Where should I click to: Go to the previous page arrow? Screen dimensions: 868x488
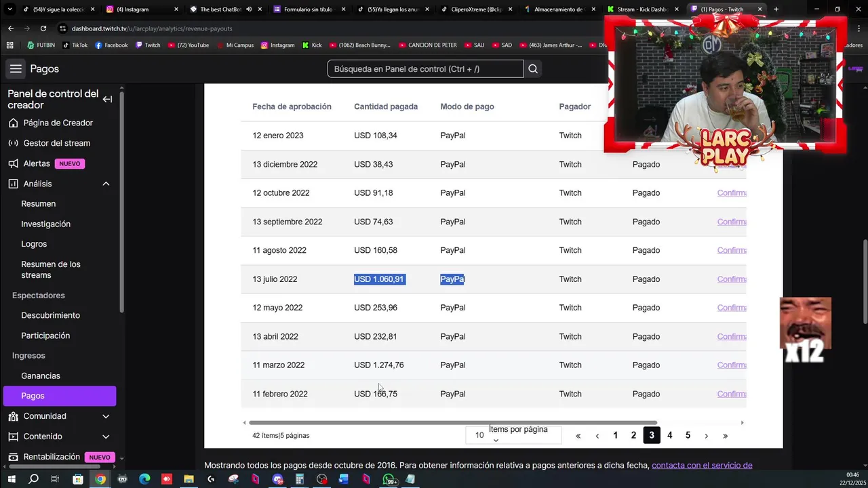tap(597, 436)
